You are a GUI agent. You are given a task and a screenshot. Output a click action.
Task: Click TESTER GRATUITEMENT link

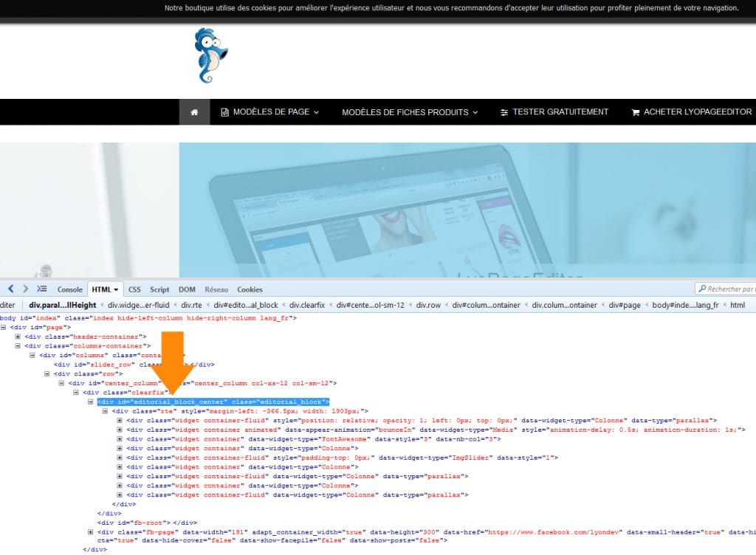tap(554, 112)
